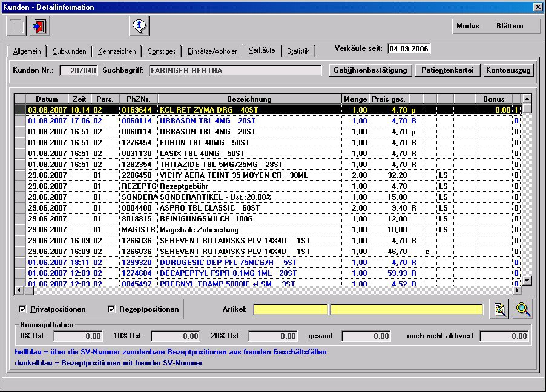
Task: Toggle the Privatpositionen checkbox
Action: coord(23,309)
